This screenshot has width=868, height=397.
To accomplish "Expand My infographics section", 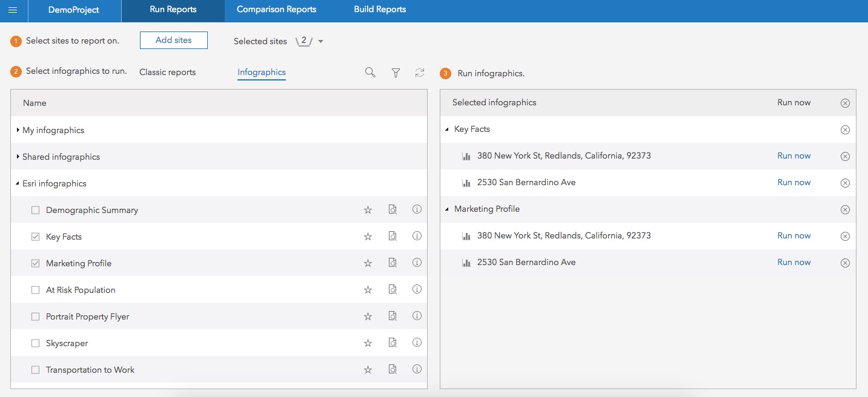I will (x=18, y=130).
